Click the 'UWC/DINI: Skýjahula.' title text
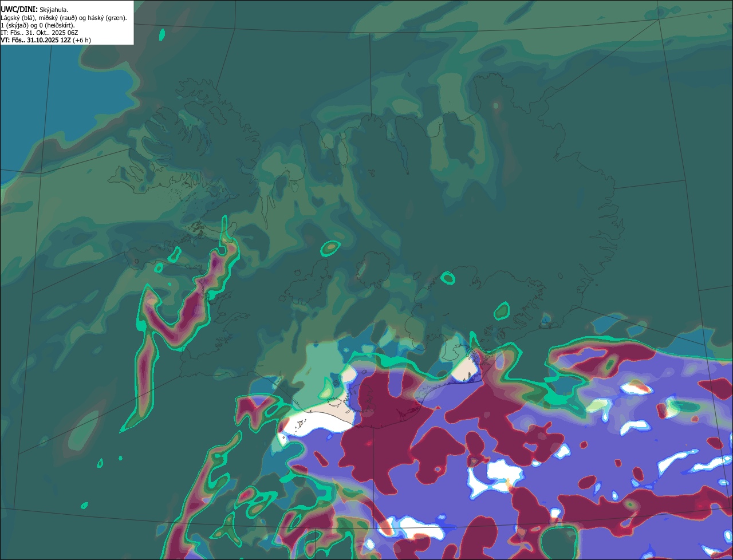 pos(34,9)
